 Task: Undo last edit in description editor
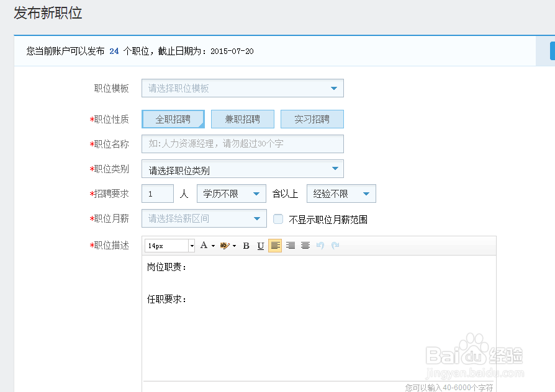(319, 245)
